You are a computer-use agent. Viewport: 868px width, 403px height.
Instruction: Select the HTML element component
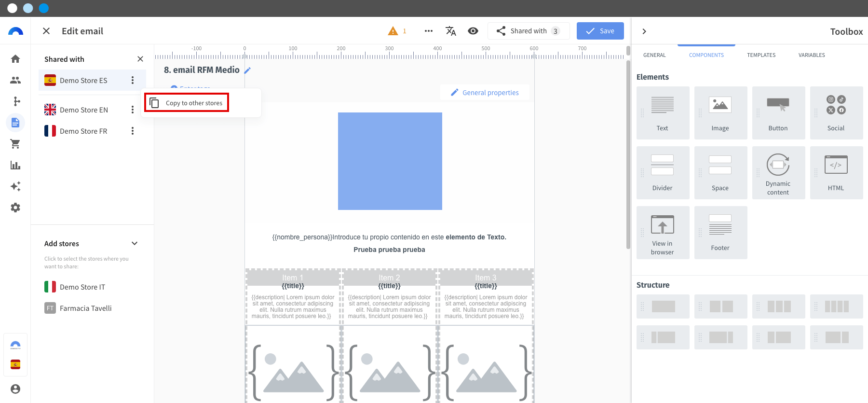pos(836,172)
